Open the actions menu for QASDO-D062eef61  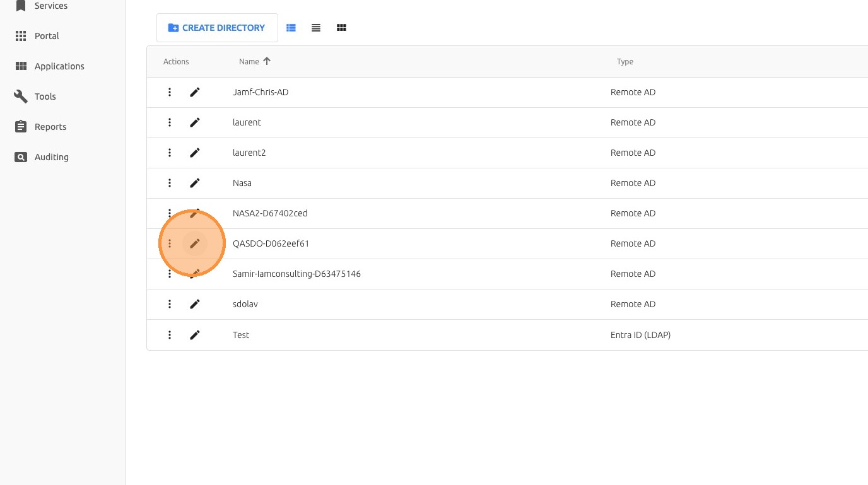pyautogui.click(x=170, y=243)
